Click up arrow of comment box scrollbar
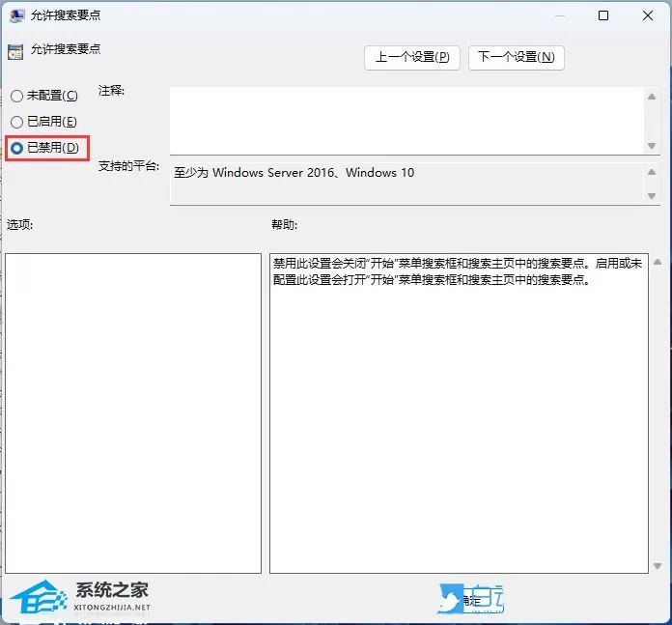This screenshot has height=625, width=672. [652, 97]
